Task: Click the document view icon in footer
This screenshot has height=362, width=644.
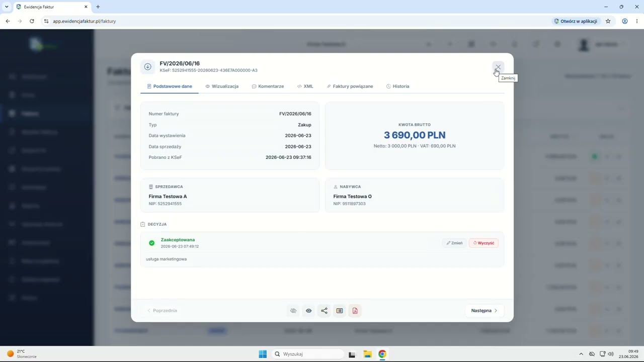Action: 340,311
